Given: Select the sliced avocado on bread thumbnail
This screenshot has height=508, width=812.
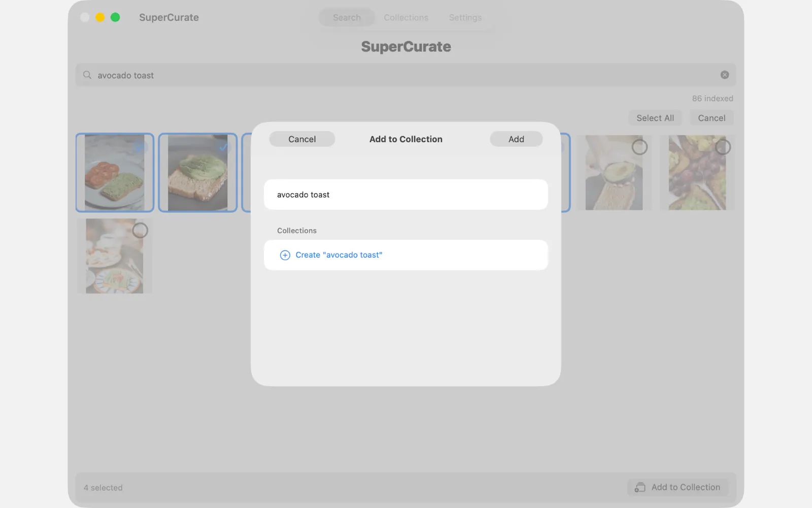Looking at the screenshot, I should (x=198, y=173).
